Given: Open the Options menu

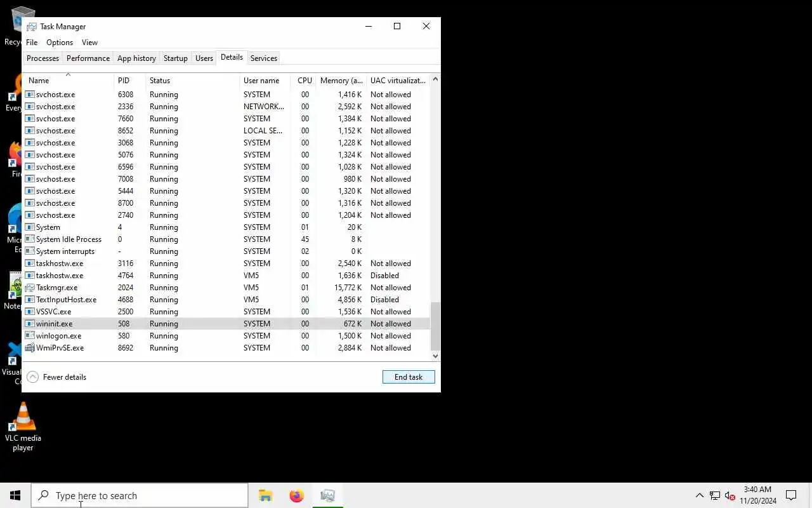Looking at the screenshot, I should [60, 43].
